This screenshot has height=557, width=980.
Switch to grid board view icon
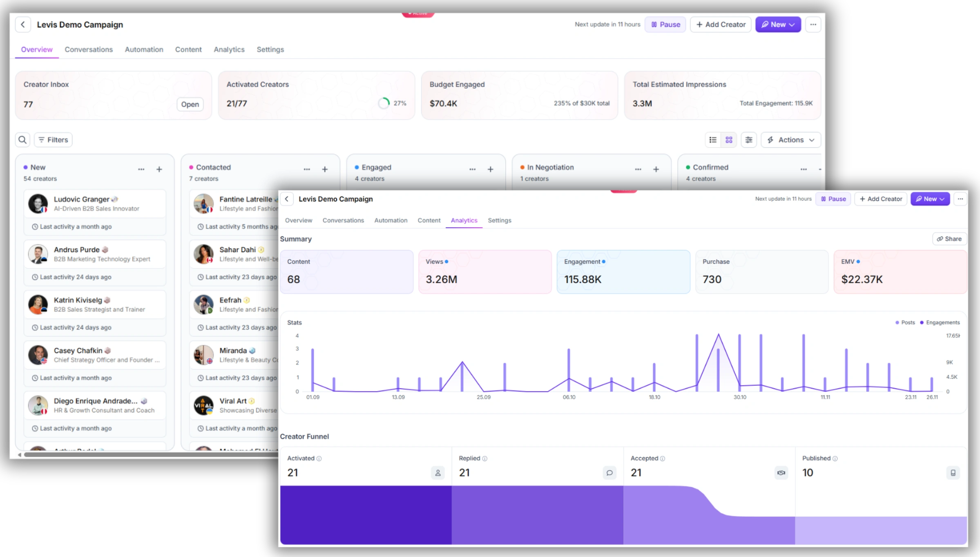click(x=729, y=140)
